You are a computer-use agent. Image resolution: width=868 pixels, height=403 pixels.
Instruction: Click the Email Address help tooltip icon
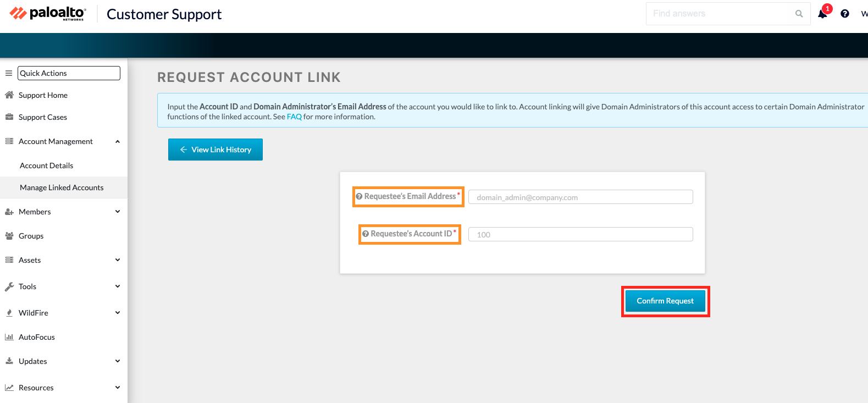tap(359, 197)
